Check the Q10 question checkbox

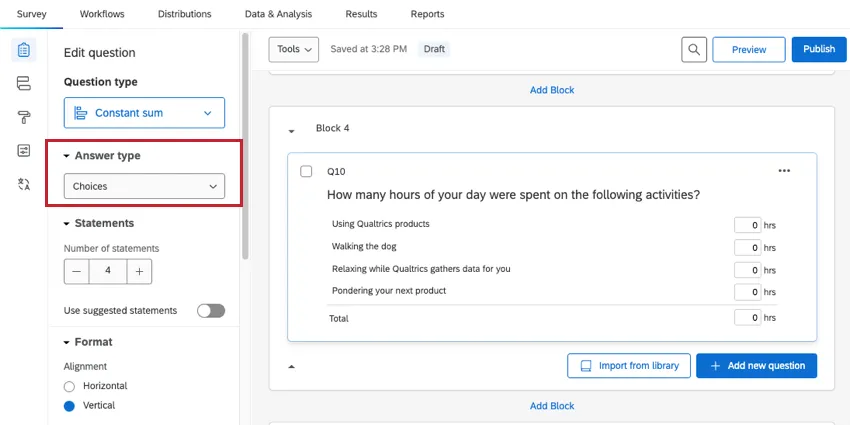(306, 171)
